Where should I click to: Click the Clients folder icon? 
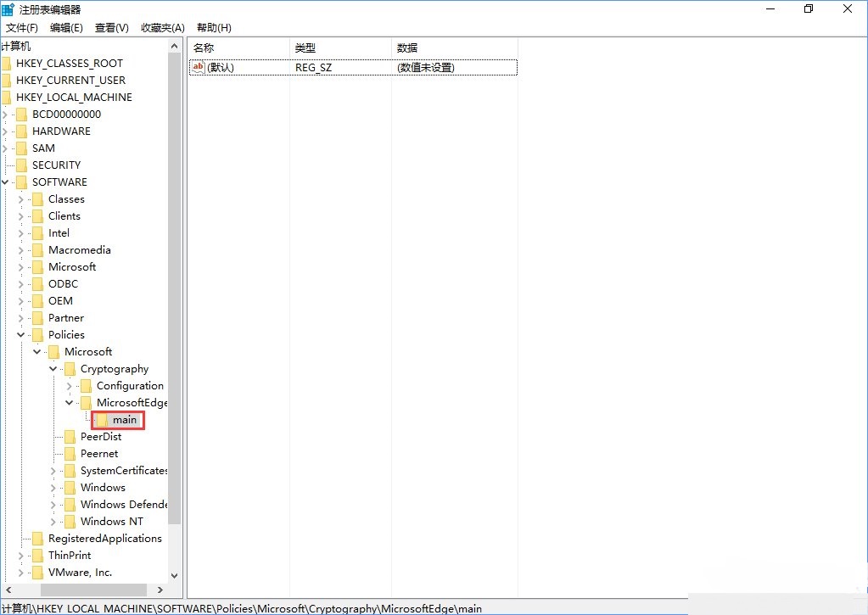coord(37,216)
